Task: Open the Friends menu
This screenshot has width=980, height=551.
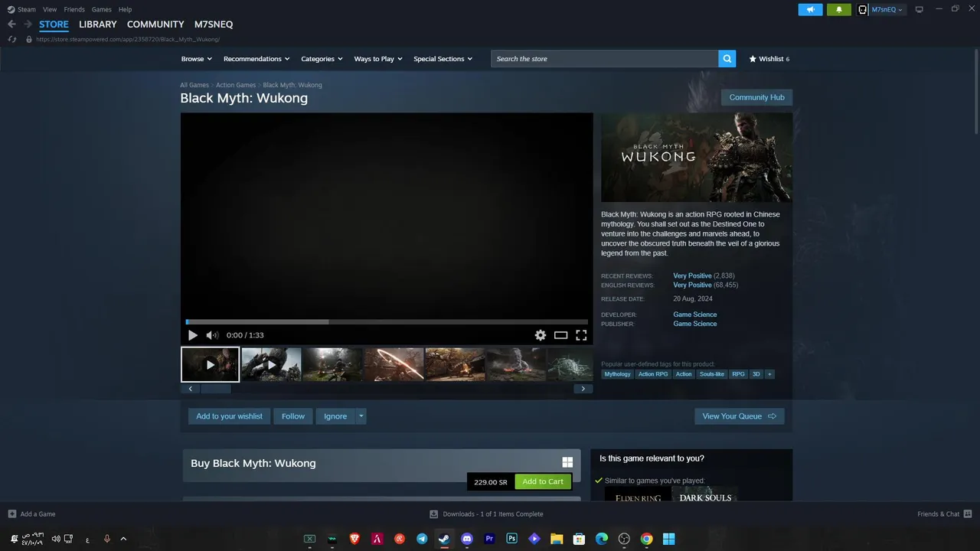Action: (x=74, y=9)
